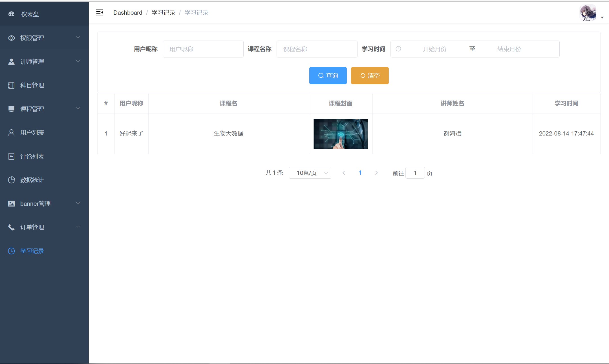Click the blue 查询 search button
This screenshot has height=364, width=609.
pyautogui.click(x=328, y=76)
